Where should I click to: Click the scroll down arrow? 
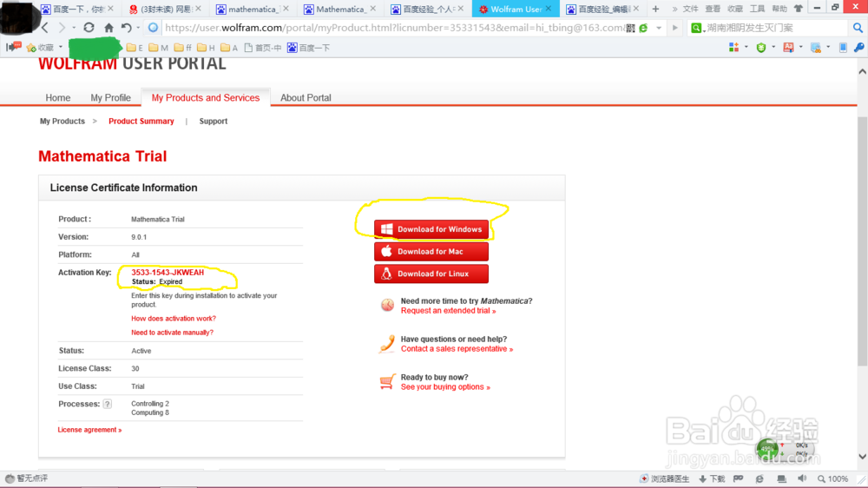pos(863,457)
